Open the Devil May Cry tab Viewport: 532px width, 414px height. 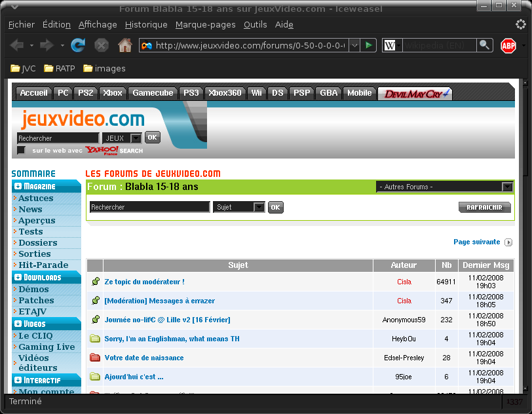pos(415,94)
